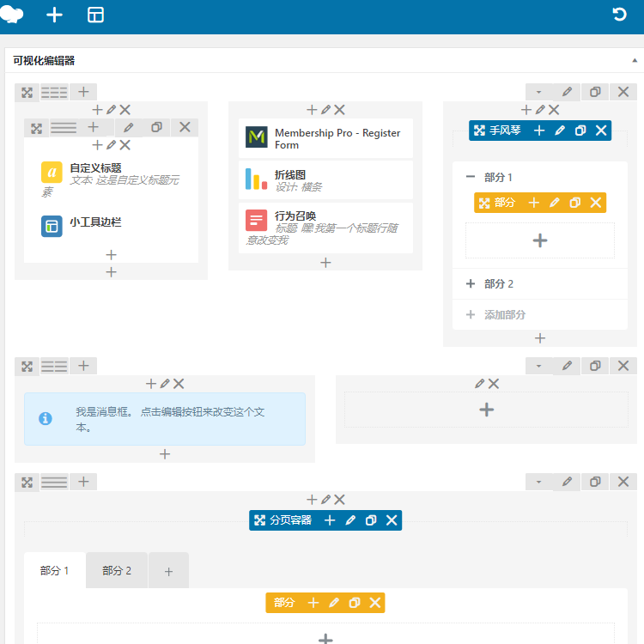Edit the 手风琴 accordion settings
This screenshot has height=644, width=644.
(x=560, y=131)
